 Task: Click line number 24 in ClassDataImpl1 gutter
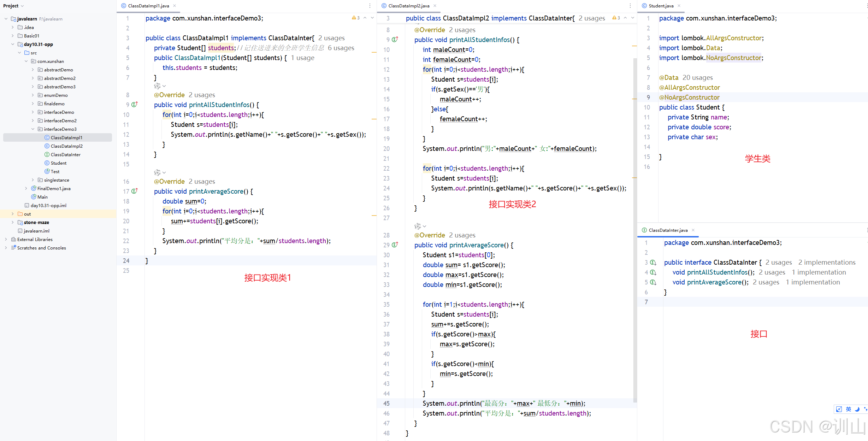point(126,260)
